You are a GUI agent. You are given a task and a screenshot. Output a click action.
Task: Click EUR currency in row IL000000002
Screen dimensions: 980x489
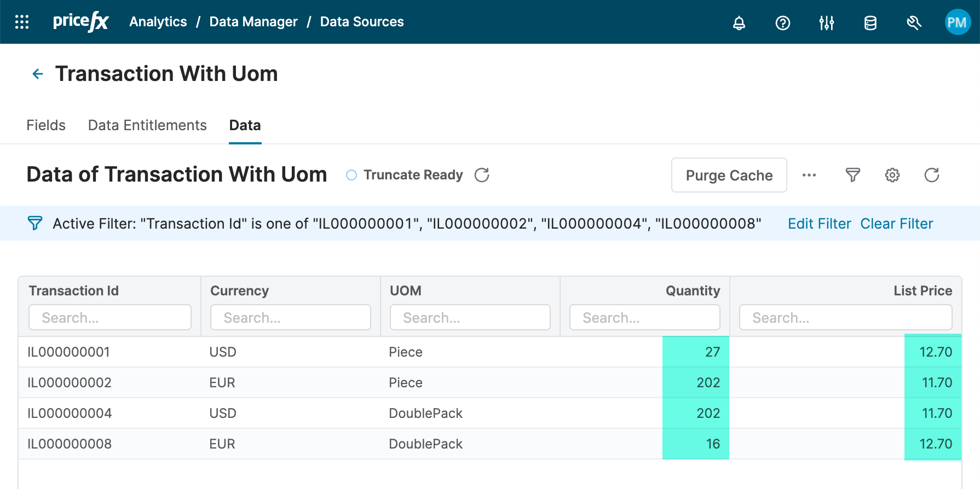[222, 382]
